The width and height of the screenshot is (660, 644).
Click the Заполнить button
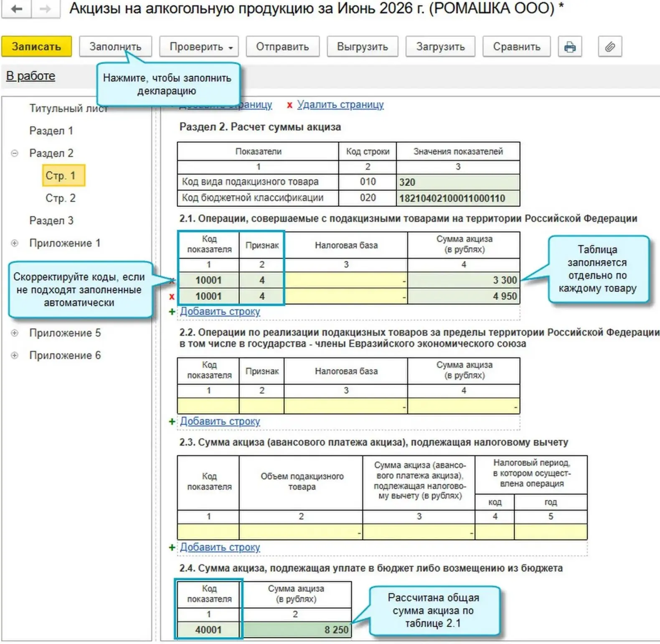click(115, 47)
